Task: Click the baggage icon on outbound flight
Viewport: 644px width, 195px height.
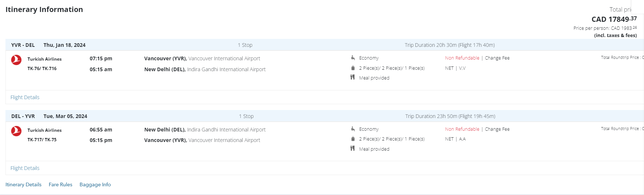Action: tap(353, 68)
